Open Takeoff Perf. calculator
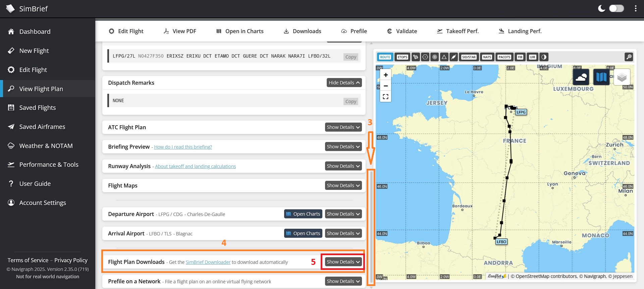 [x=458, y=31]
